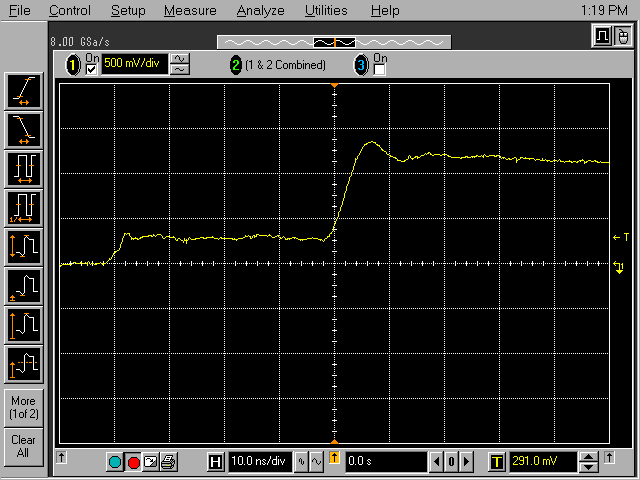This screenshot has height=480, width=640.
Task: Open the Measure menu
Action: coord(190,10)
